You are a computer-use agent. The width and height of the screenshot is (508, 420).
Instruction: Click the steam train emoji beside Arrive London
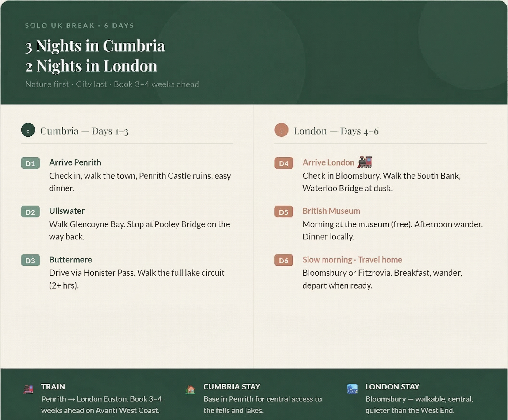point(365,162)
